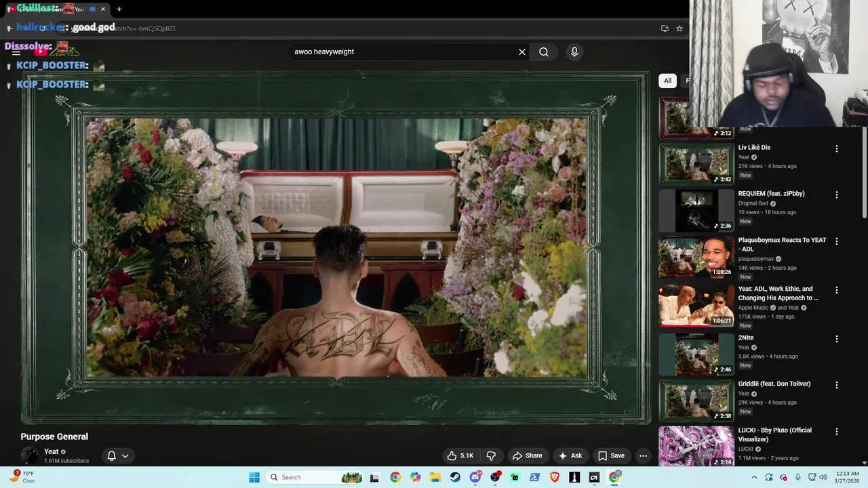Viewport: 868px width, 488px height.
Task: Click the magnifier search button
Action: (x=544, y=52)
